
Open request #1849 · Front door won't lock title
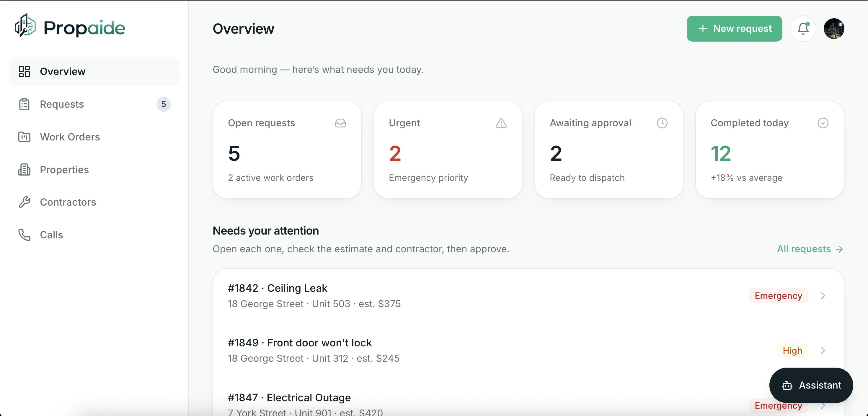coord(300,343)
